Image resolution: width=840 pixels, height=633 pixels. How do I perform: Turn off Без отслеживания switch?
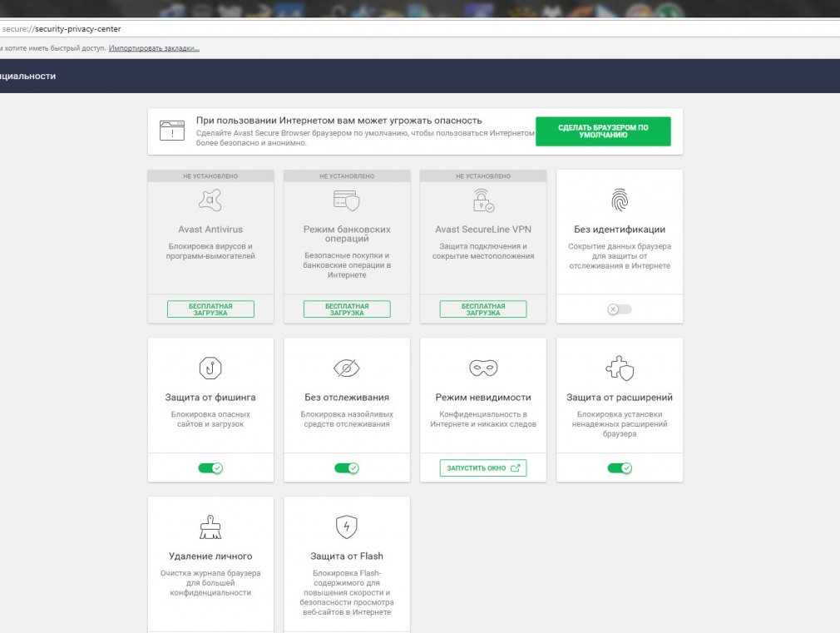[347, 468]
